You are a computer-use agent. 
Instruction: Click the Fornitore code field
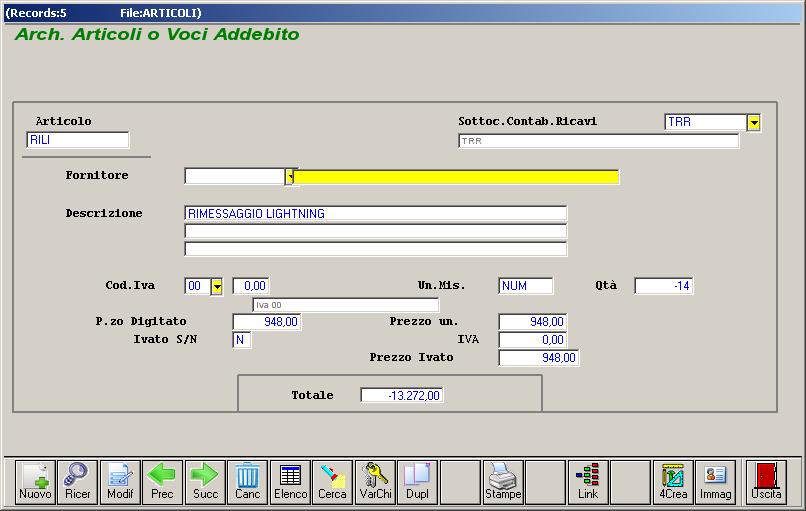tap(234, 176)
